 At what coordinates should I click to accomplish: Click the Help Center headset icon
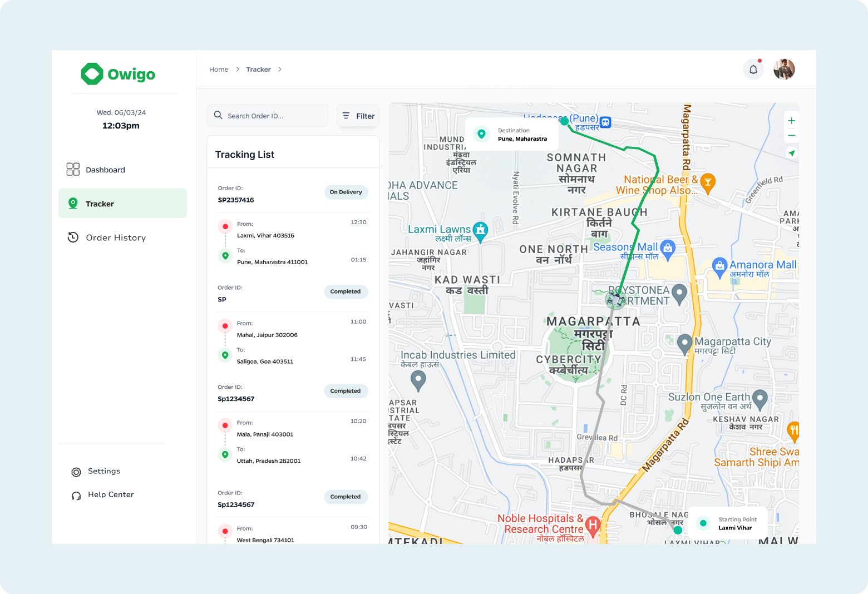pos(76,496)
